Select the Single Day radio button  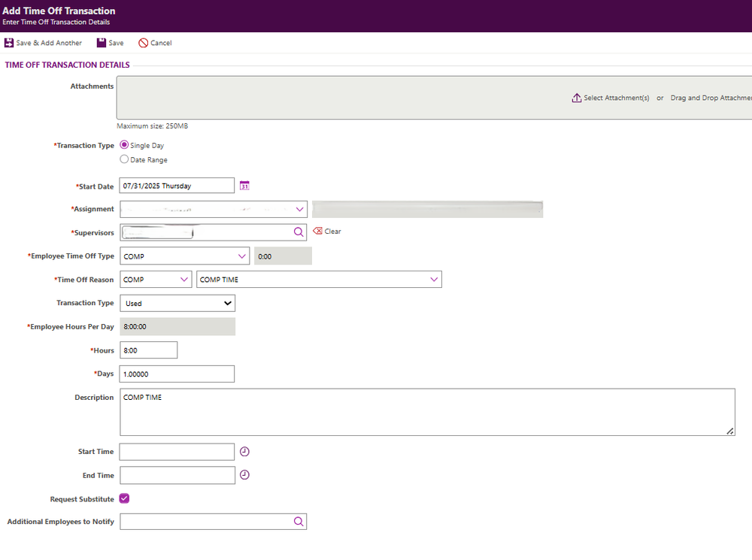(124, 145)
